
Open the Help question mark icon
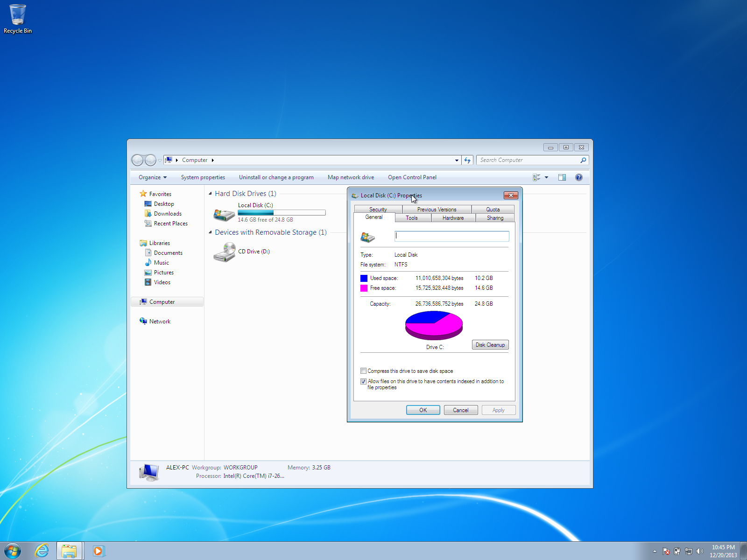(x=579, y=177)
